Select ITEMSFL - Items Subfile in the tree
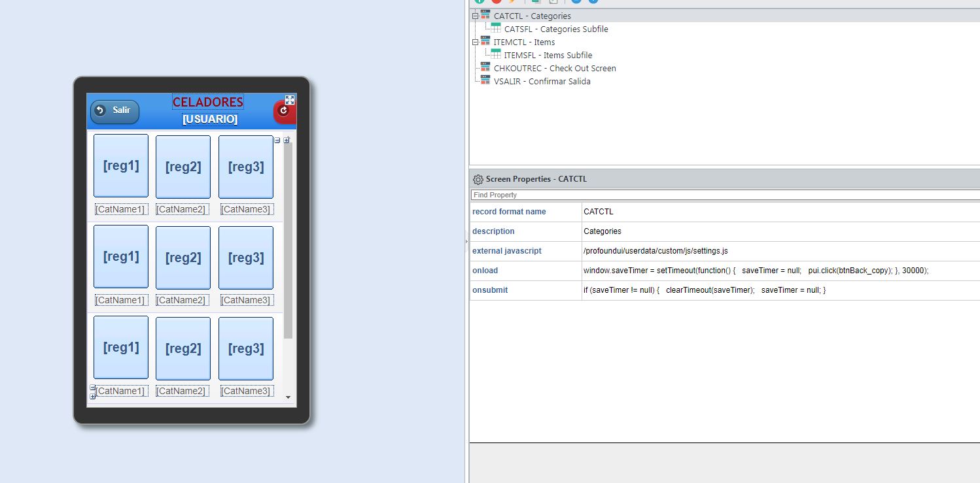The image size is (980, 483). [548, 55]
